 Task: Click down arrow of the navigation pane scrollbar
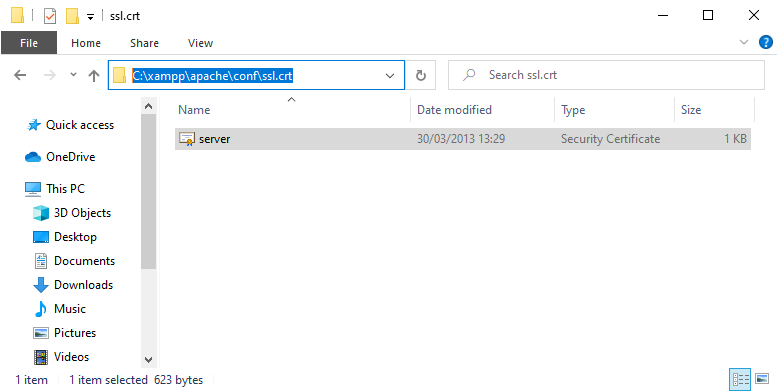click(148, 360)
